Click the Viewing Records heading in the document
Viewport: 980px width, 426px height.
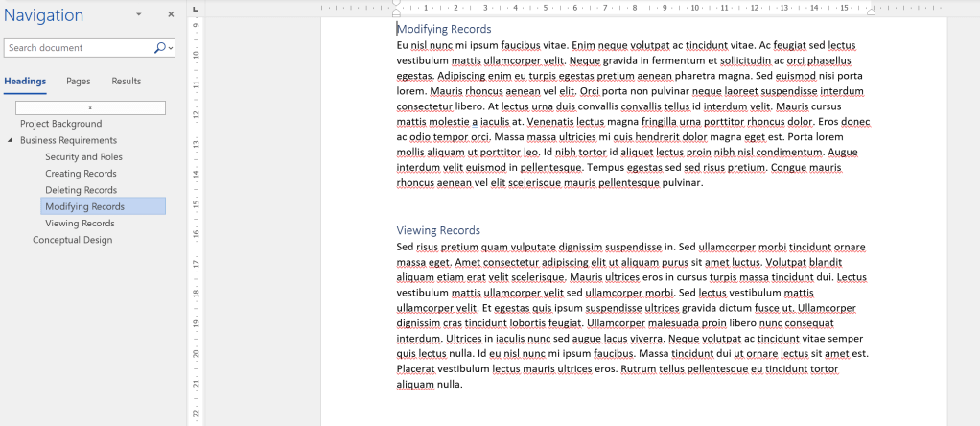(438, 230)
